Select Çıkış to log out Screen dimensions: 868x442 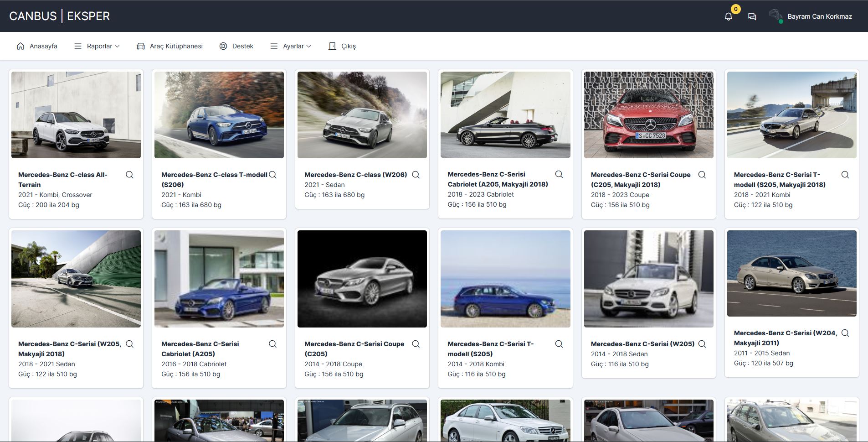342,46
